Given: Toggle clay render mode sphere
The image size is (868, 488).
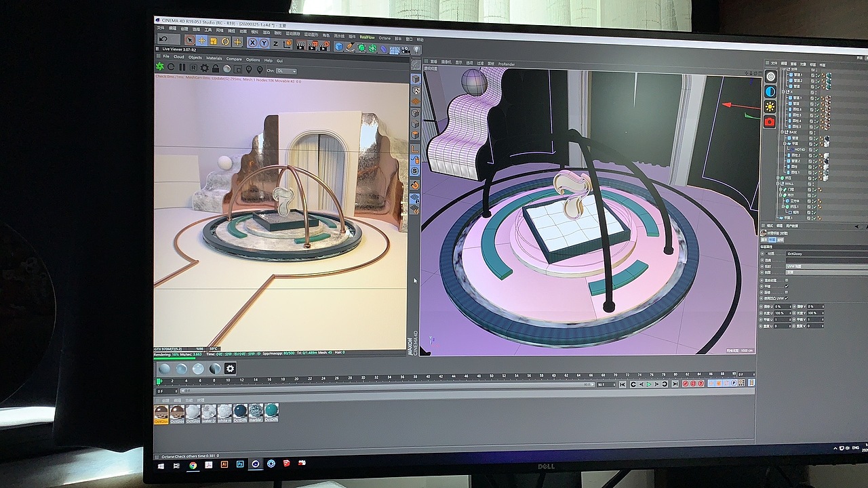Looking at the screenshot, I should point(227,68).
